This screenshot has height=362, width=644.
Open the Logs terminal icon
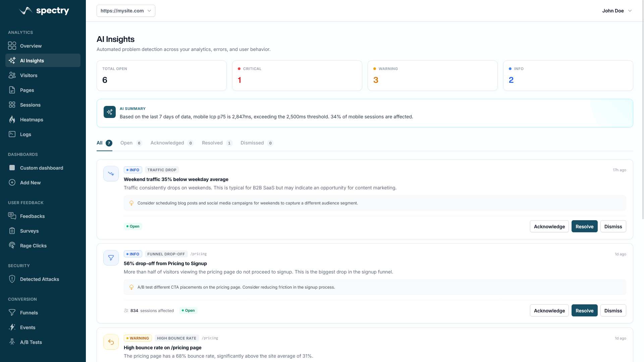click(12, 134)
